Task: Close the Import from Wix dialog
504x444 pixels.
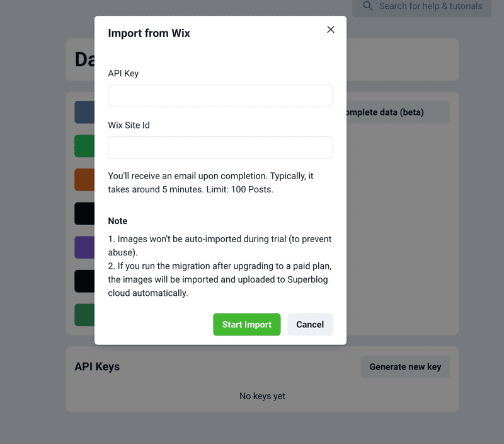Action: 330,30
